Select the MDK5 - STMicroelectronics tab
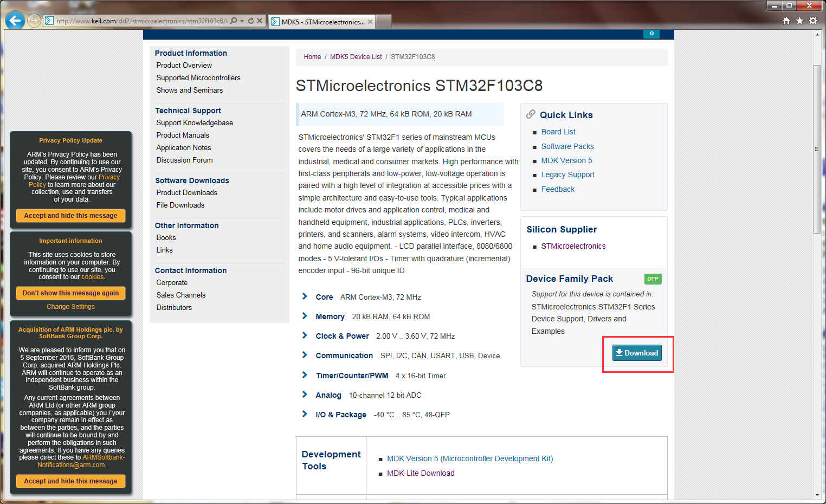Screen dimensions: 826x504 tap(323, 22)
